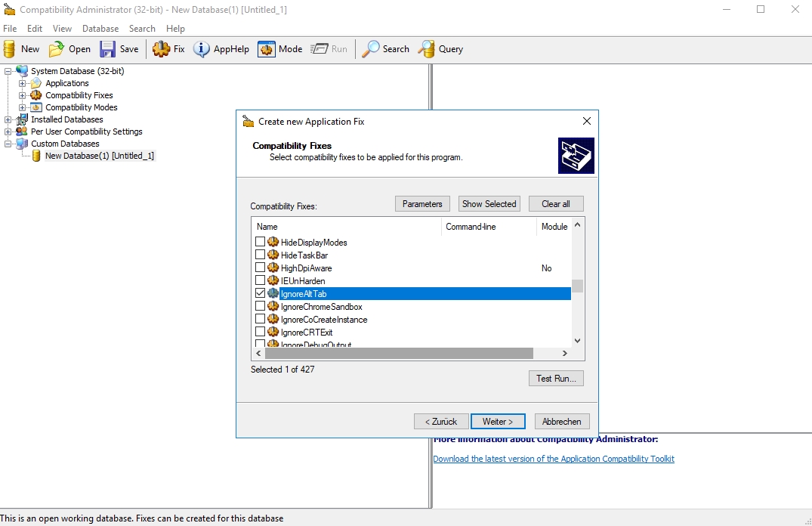Open the Database menu

[100, 29]
